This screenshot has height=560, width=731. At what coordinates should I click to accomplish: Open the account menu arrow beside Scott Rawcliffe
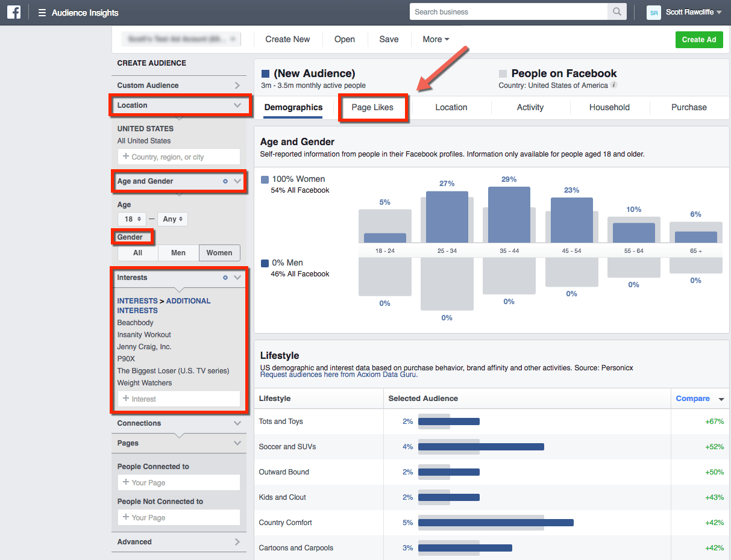(718, 12)
